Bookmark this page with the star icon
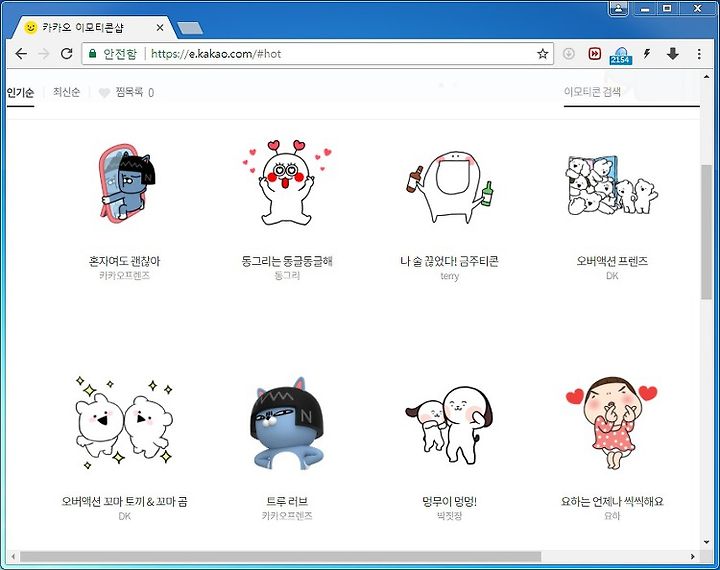This screenshot has width=720, height=570. coord(542,54)
